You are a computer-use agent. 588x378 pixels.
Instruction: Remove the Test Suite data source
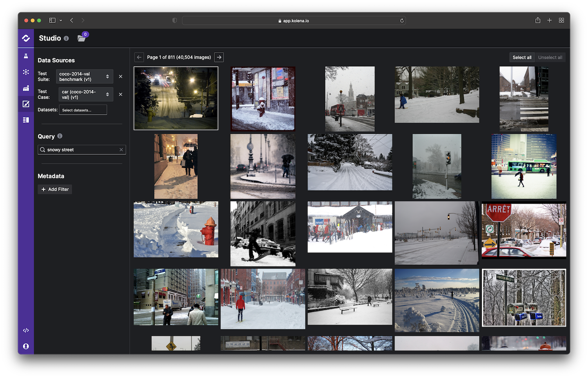[120, 77]
